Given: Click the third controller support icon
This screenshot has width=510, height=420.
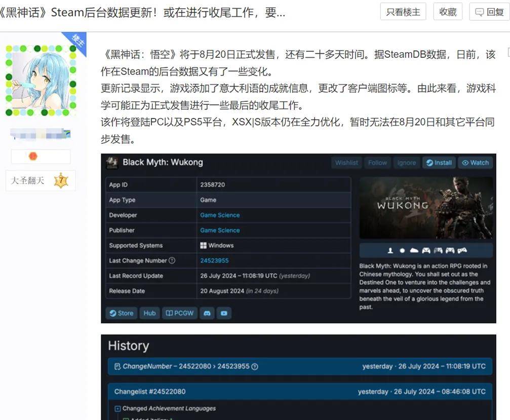Looking at the screenshot, I should 450,250.
